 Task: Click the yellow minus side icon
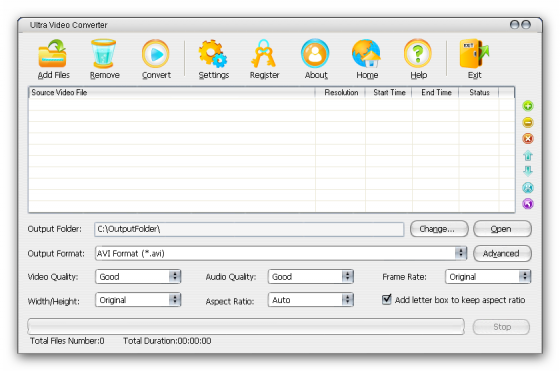tap(528, 122)
